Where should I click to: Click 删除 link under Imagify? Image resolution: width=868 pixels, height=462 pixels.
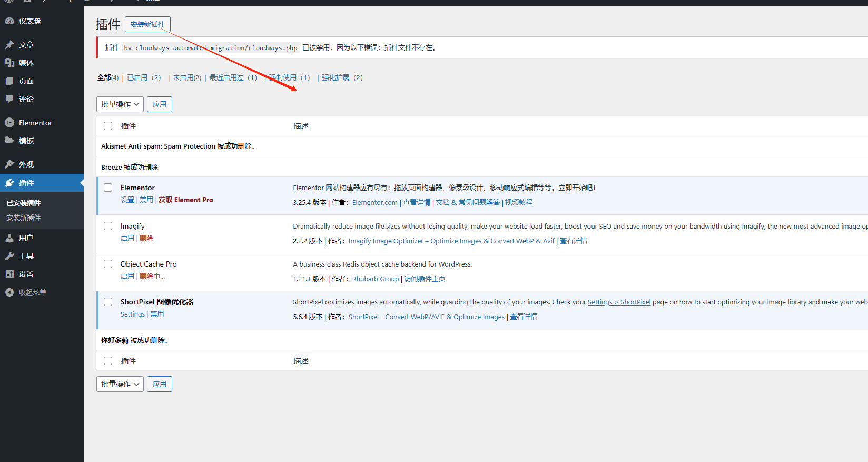pos(146,238)
